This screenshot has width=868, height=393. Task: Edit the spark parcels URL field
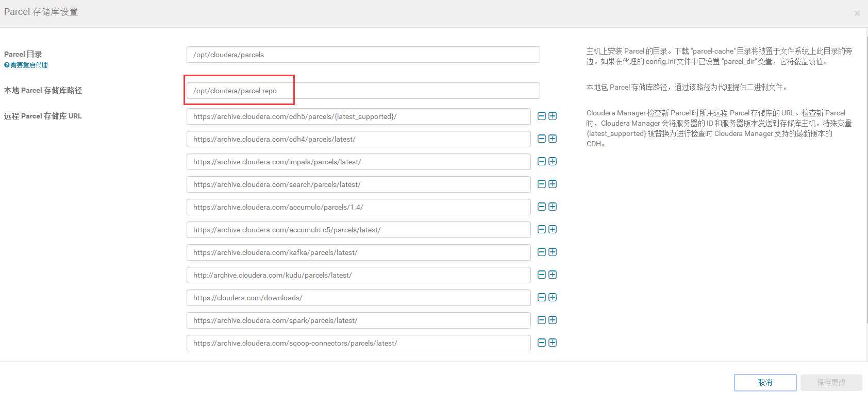pyautogui.click(x=359, y=320)
